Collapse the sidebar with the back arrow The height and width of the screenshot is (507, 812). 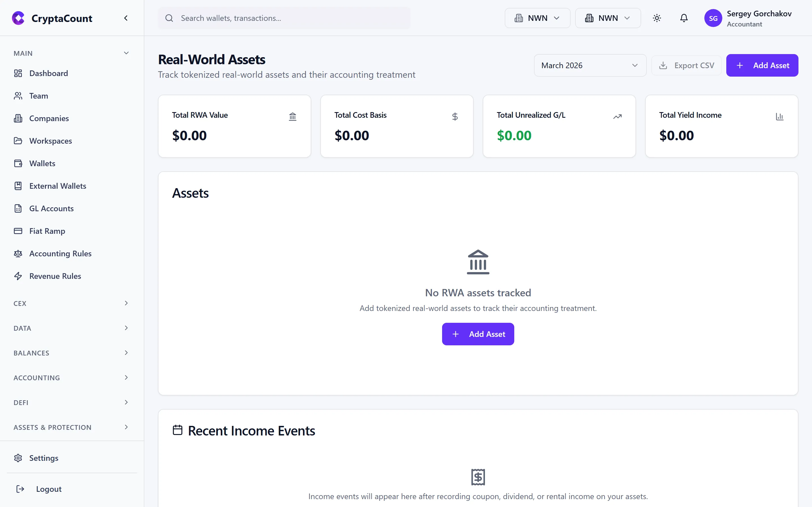(126, 18)
